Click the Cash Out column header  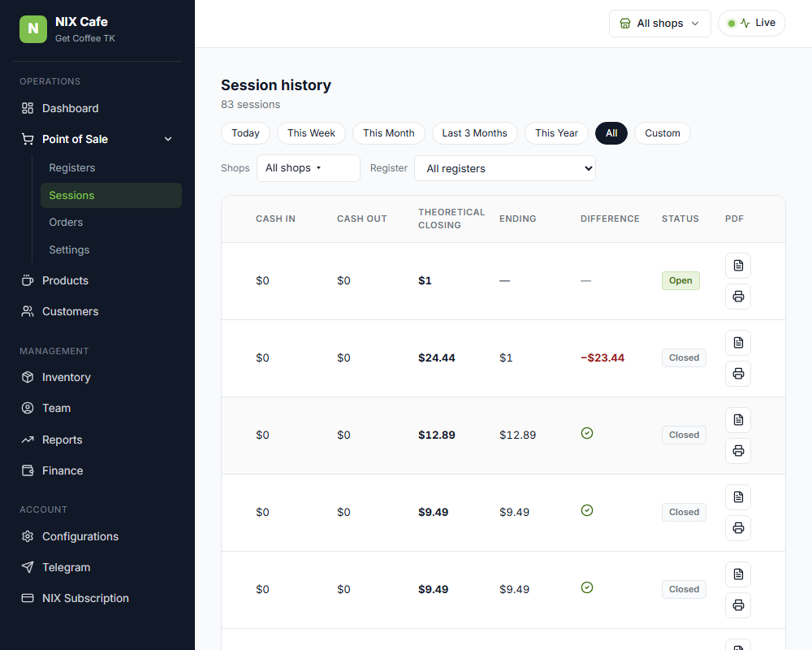[x=362, y=219]
